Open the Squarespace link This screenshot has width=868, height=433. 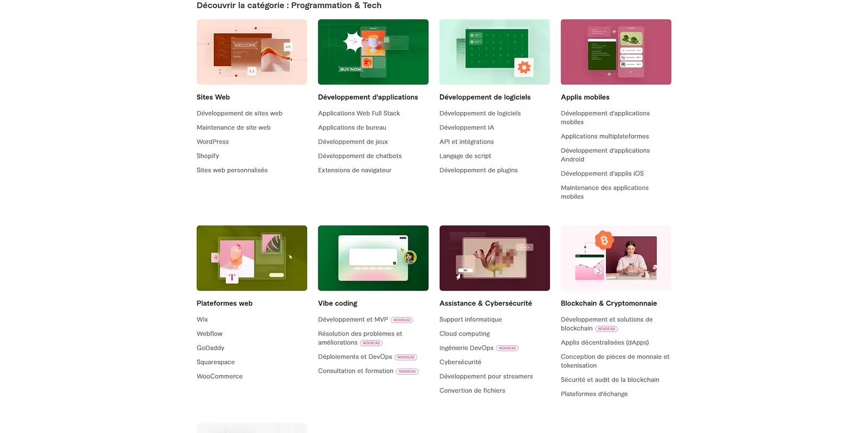tap(216, 362)
